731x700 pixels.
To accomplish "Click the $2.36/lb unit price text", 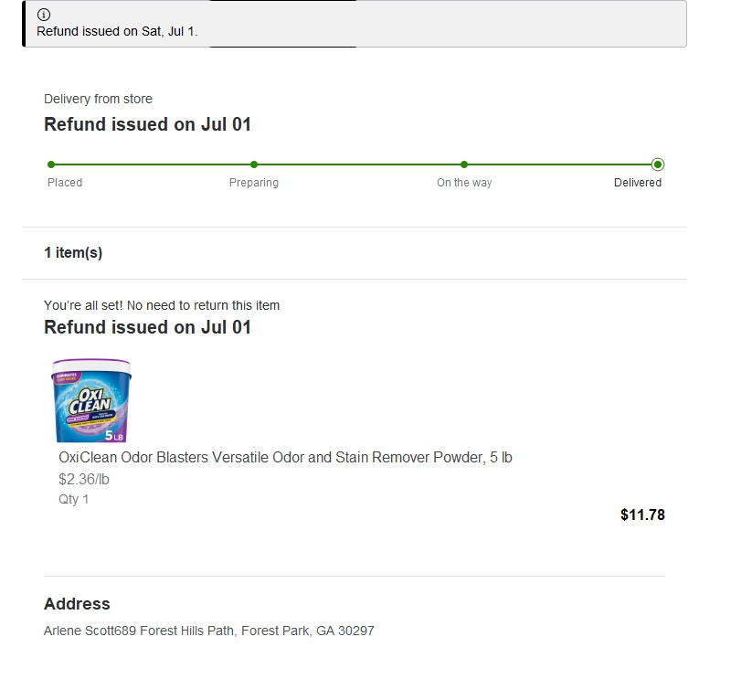I will pyautogui.click(x=84, y=479).
